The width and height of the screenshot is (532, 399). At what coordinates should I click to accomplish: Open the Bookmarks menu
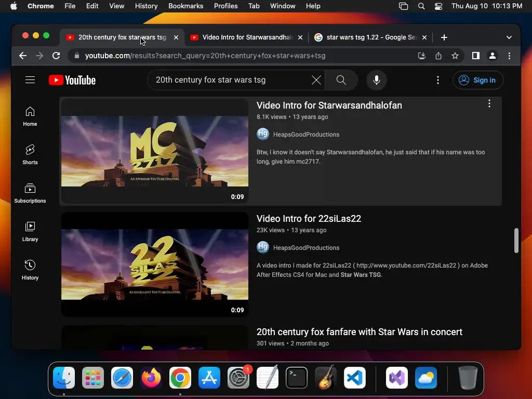(185, 6)
